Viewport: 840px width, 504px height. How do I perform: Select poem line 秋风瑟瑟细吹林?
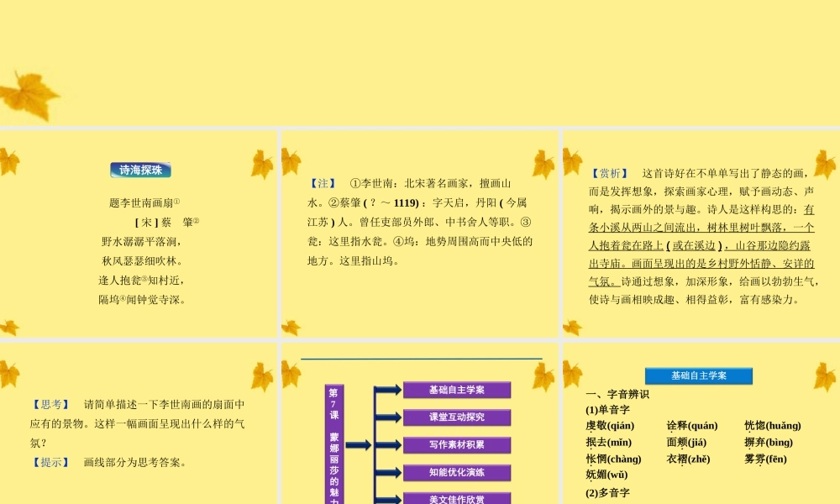143,261
